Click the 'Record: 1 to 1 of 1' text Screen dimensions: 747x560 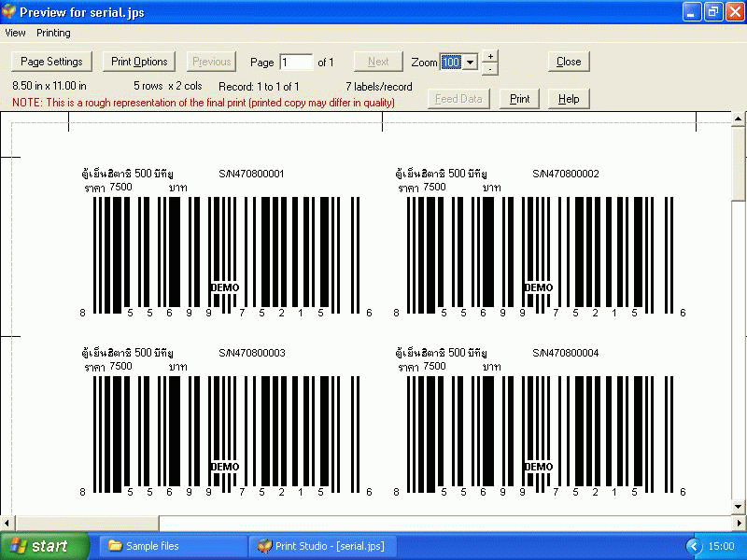259,87
